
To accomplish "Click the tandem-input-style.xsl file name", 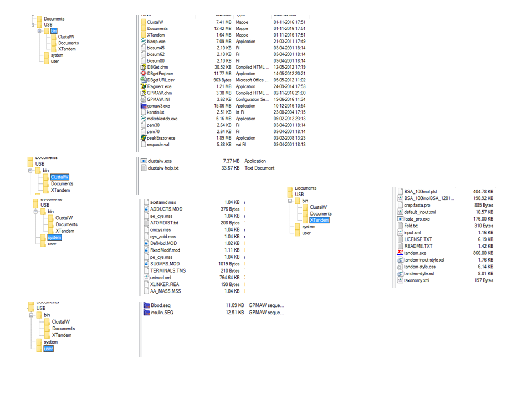I will pos(424,260).
